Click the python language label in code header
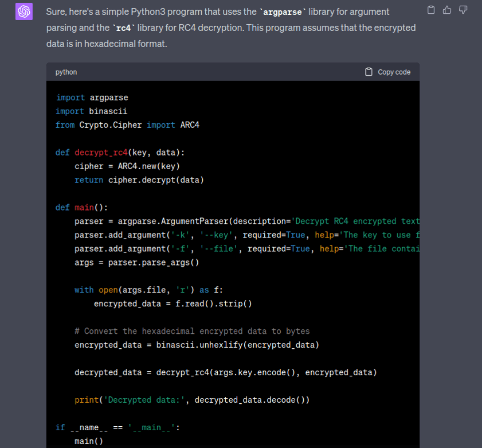This screenshot has width=482, height=448. point(66,72)
